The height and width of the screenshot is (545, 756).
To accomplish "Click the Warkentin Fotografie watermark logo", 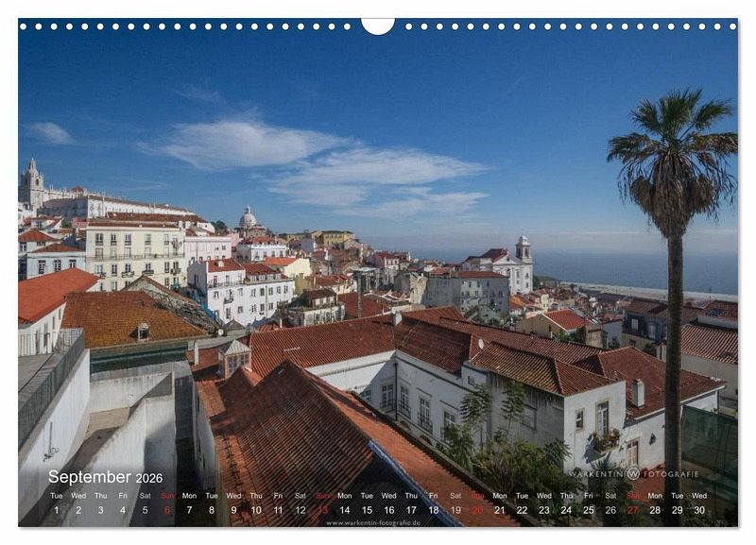I will pos(633,473).
